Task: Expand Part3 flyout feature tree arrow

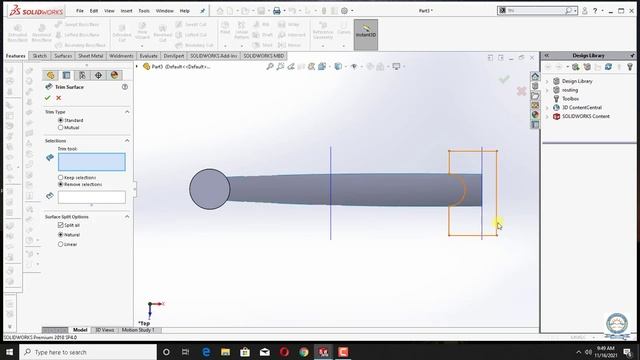Action: tap(137, 66)
